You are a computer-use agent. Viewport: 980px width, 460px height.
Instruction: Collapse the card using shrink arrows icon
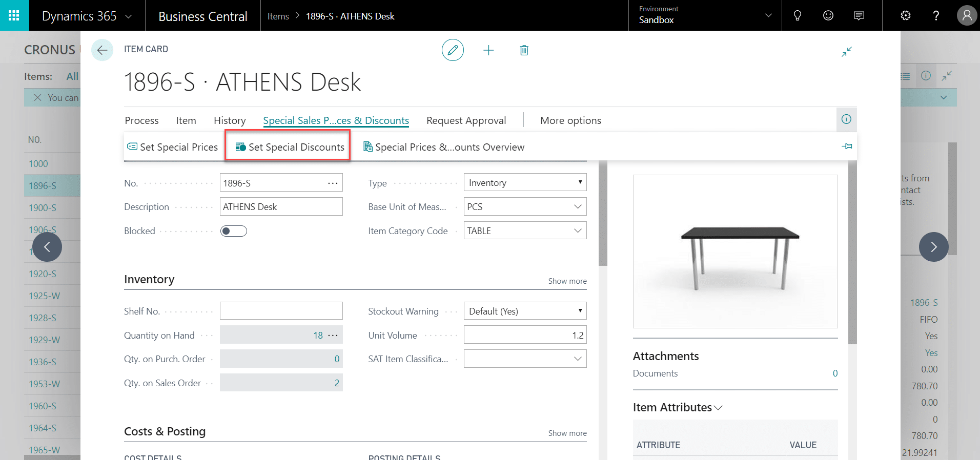(x=847, y=52)
